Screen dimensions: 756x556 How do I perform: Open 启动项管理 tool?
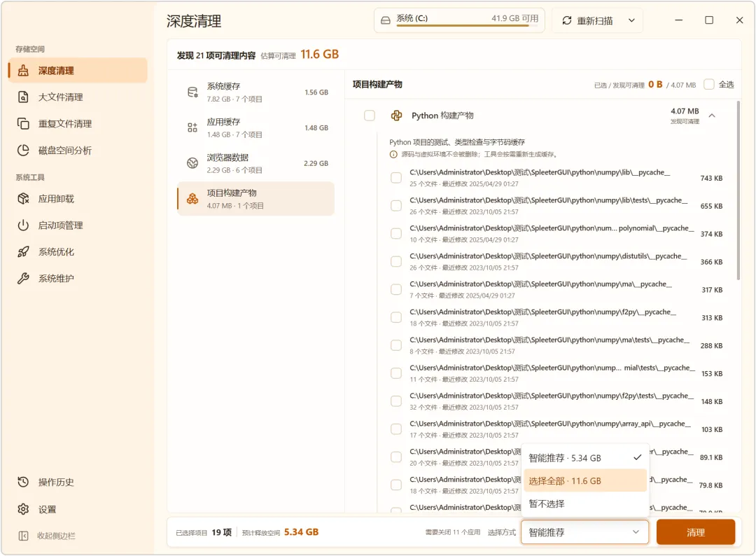78,225
